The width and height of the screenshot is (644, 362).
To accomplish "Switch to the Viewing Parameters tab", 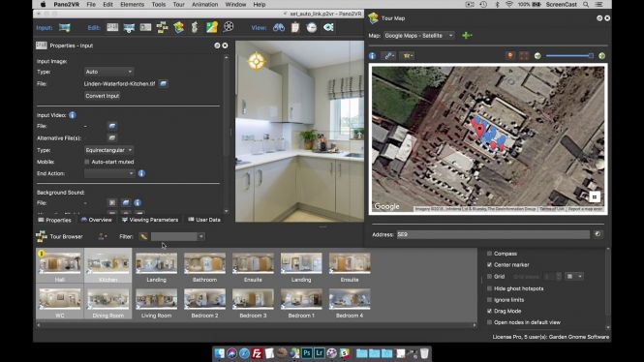I will (150, 220).
